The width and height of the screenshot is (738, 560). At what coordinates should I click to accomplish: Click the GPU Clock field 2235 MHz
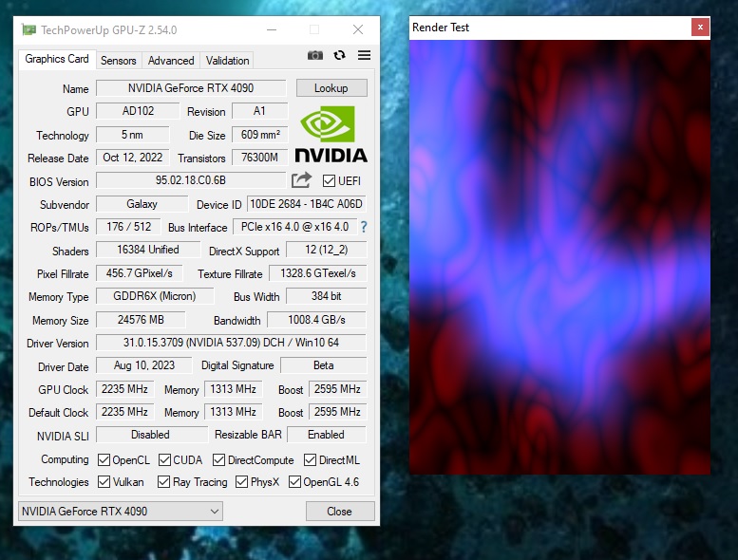[x=124, y=389]
